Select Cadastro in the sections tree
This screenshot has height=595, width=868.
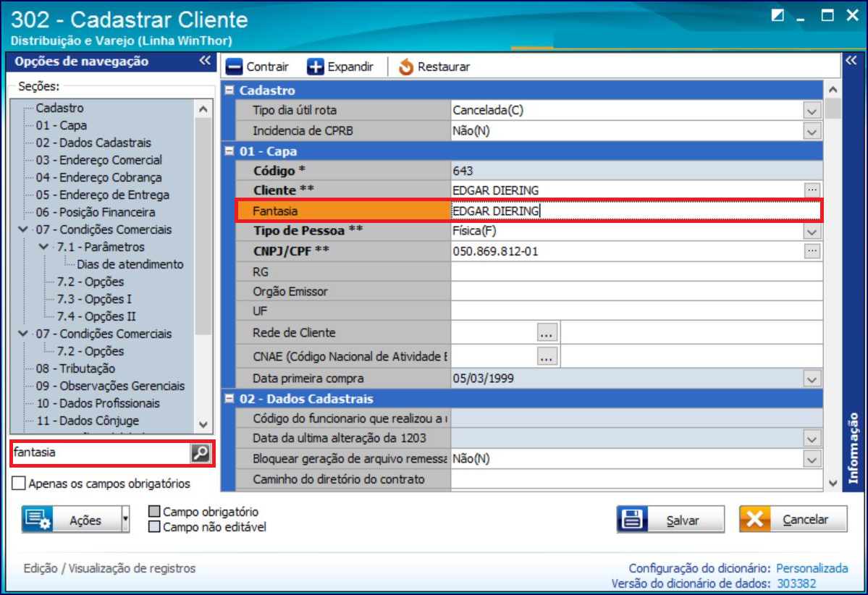tap(60, 108)
